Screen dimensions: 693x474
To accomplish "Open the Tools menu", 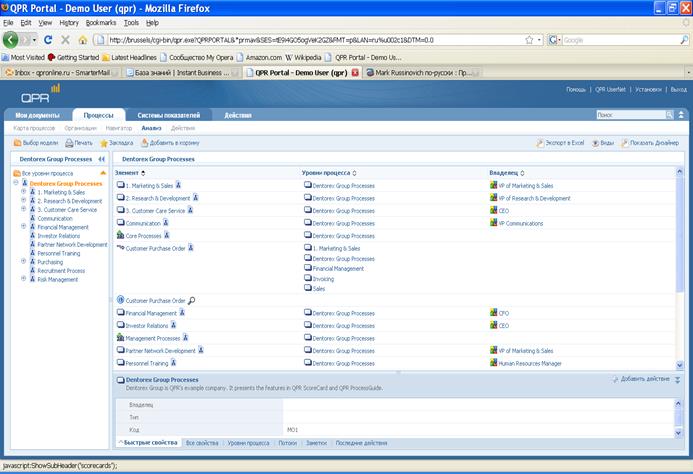I will point(131,23).
